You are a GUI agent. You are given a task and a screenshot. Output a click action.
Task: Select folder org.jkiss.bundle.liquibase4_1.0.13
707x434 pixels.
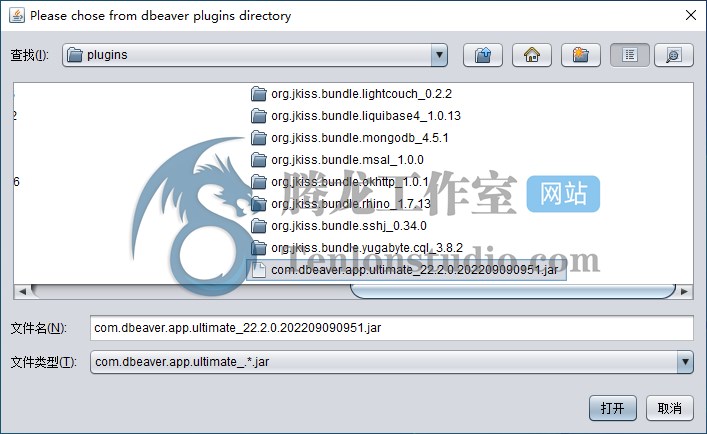click(356, 116)
